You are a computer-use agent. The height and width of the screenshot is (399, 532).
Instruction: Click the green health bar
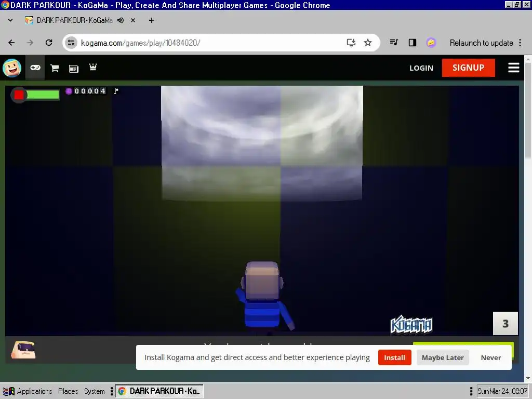(43, 95)
